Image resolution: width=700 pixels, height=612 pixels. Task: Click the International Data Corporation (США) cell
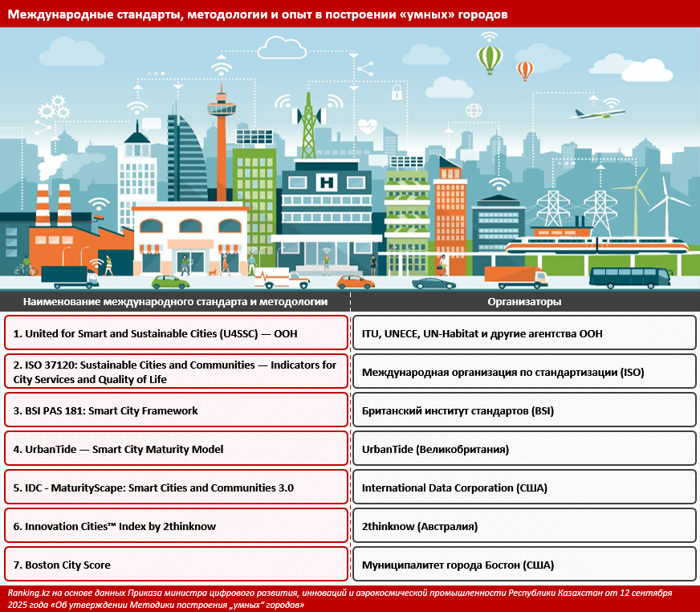[524, 488]
